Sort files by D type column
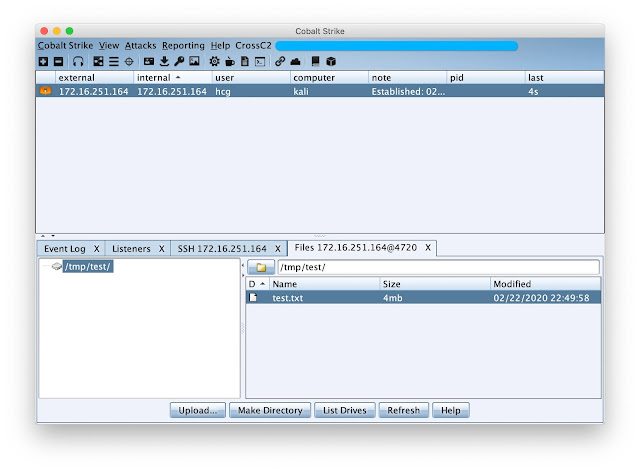 [x=258, y=284]
